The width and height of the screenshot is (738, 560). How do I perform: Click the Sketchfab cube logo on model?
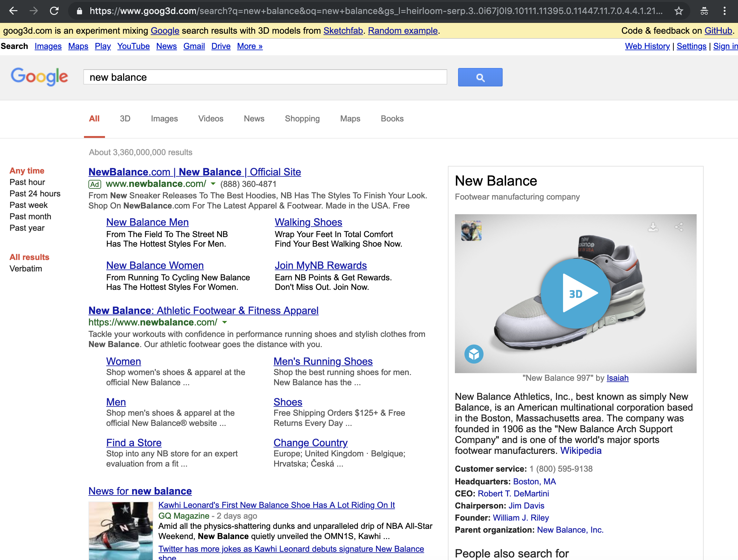(474, 354)
